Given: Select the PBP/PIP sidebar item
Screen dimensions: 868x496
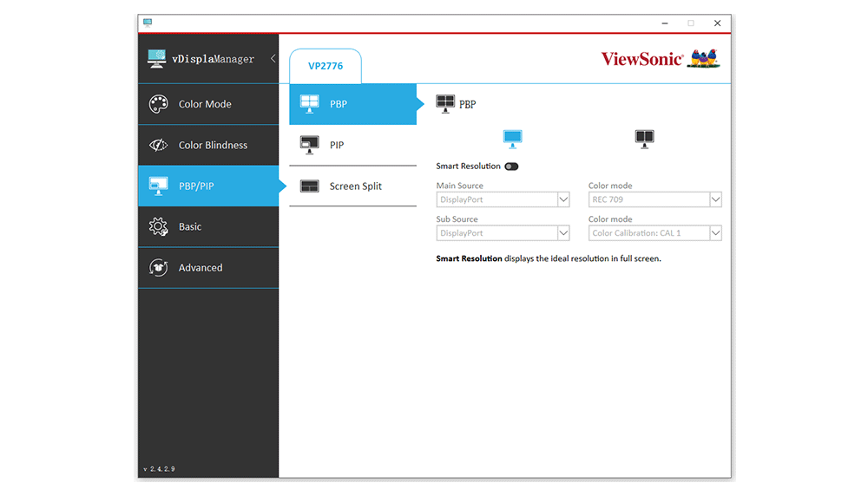Looking at the screenshot, I should coord(208,186).
